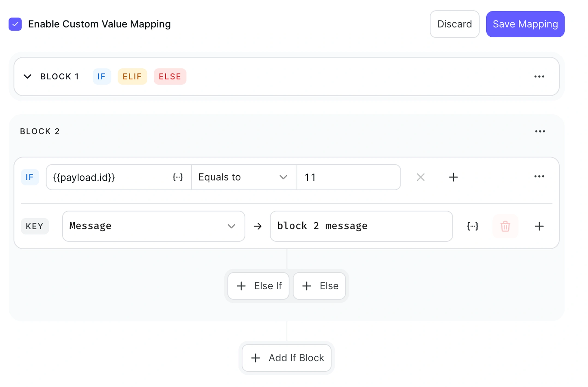Click the ELSE tag in Block 1
The width and height of the screenshot is (588, 387).
pyautogui.click(x=170, y=77)
